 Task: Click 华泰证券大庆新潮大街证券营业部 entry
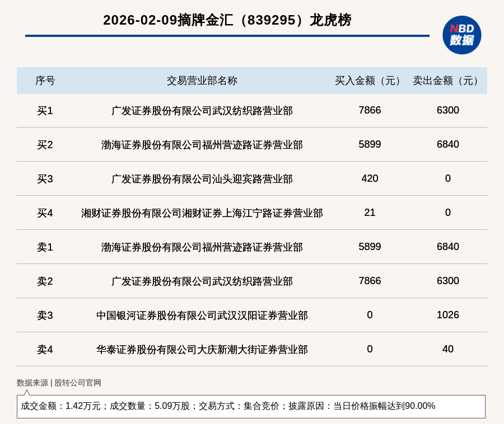point(202,350)
